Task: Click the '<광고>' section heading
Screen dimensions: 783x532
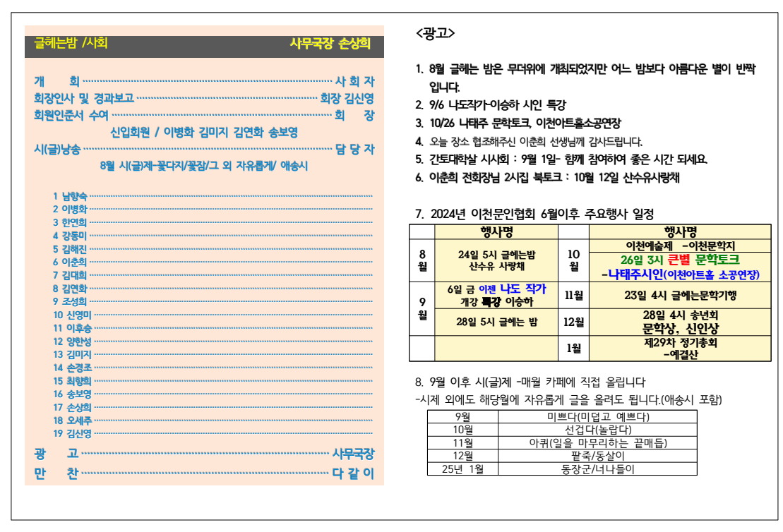Action: (x=435, y=33)
